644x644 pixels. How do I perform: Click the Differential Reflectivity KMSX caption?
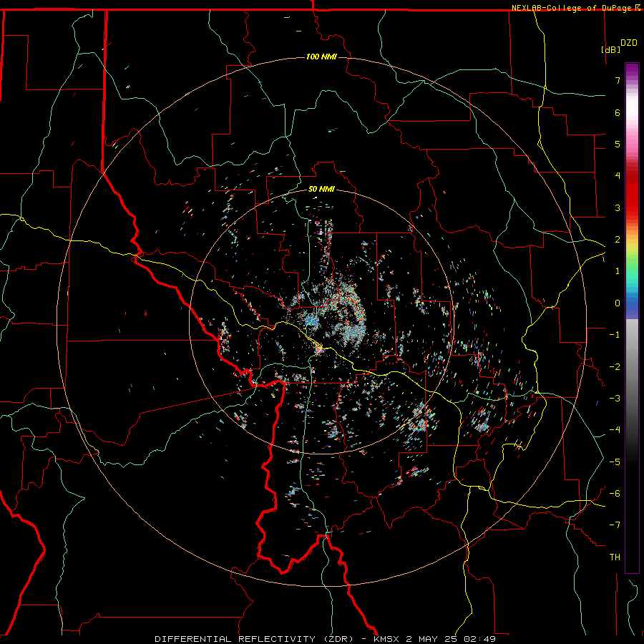pos(326,639)
